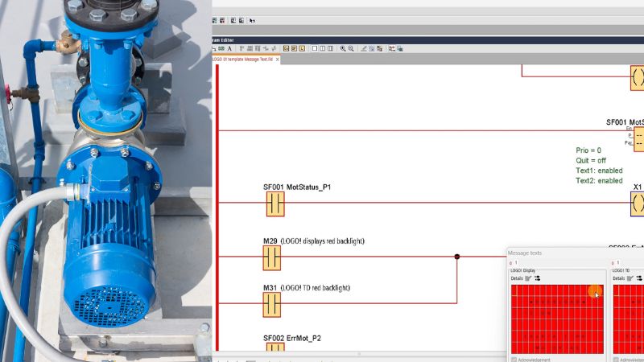
Task: Click the red-tinted second icon in upper toolbar
Action: pos(222,21)
